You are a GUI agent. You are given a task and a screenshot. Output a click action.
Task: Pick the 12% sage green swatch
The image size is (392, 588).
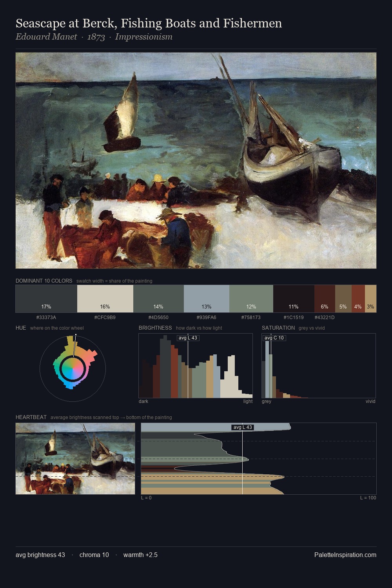pyautogui.click(x=251, y=299)
